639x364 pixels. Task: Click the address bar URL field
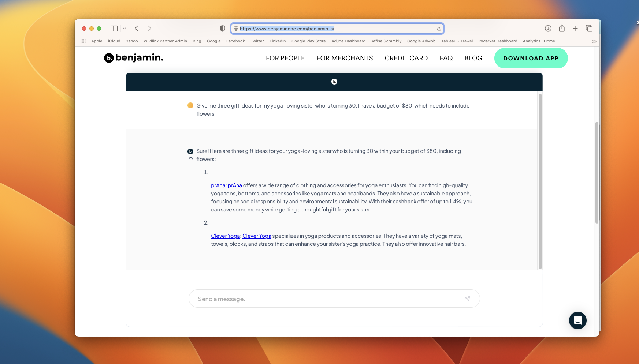pos(337,29)
